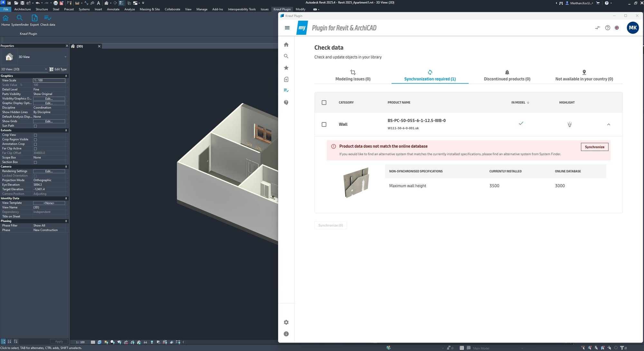Launch Systemfinder from the Revit ribbon
This screenshot has width=644, height=351.
(x=20, y=20)
